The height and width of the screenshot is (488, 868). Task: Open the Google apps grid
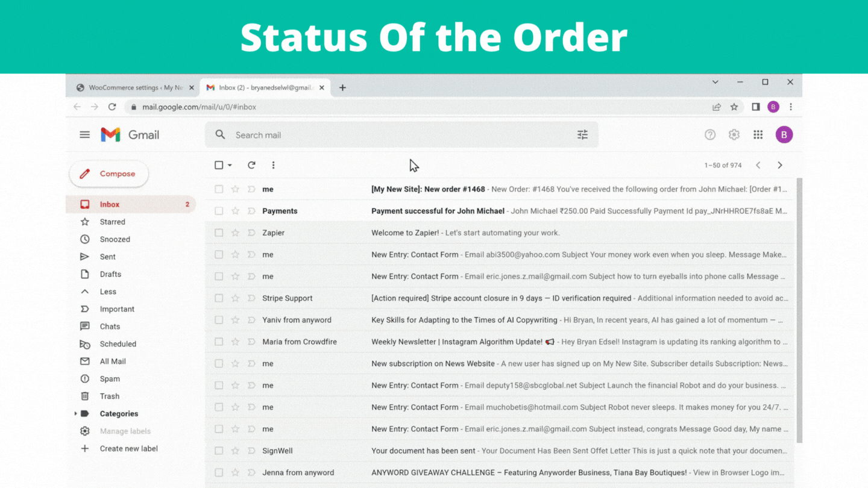click(758, 135)
